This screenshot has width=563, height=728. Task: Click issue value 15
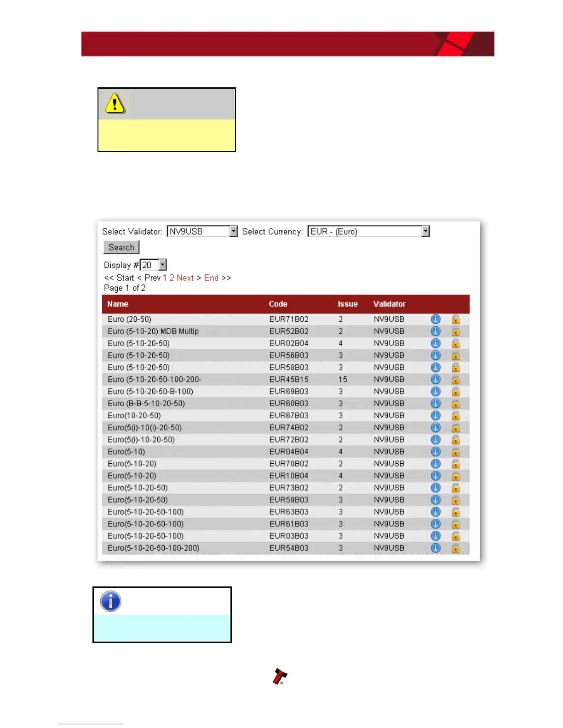pyautogui.click(x=343, y=379)
